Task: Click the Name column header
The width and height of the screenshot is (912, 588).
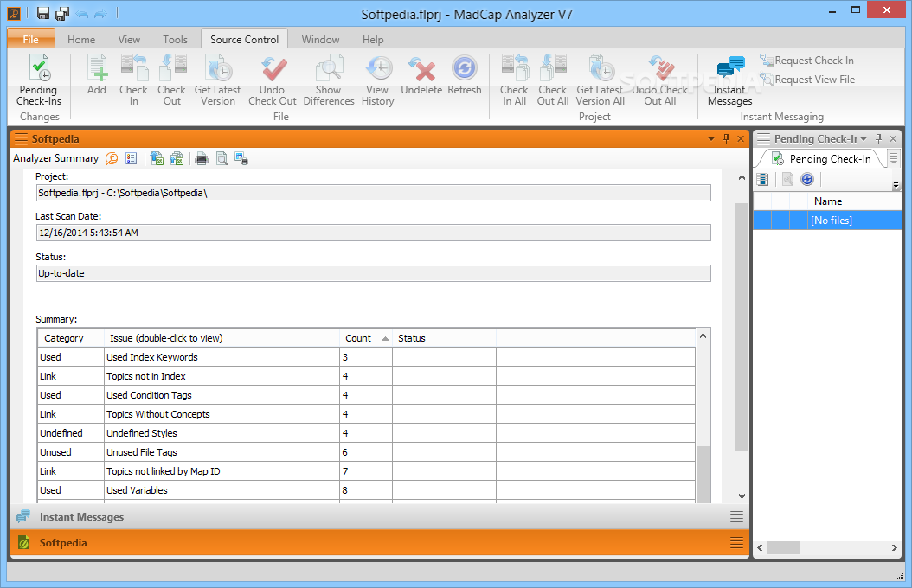Action: point(854,201)
